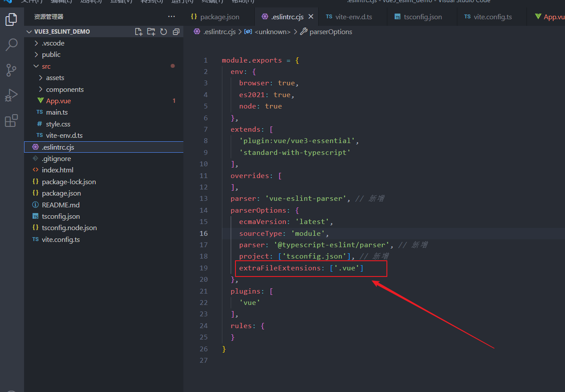Open vite.config.ts in the file tree
This screenshot has height=392, width=565.
104,239
